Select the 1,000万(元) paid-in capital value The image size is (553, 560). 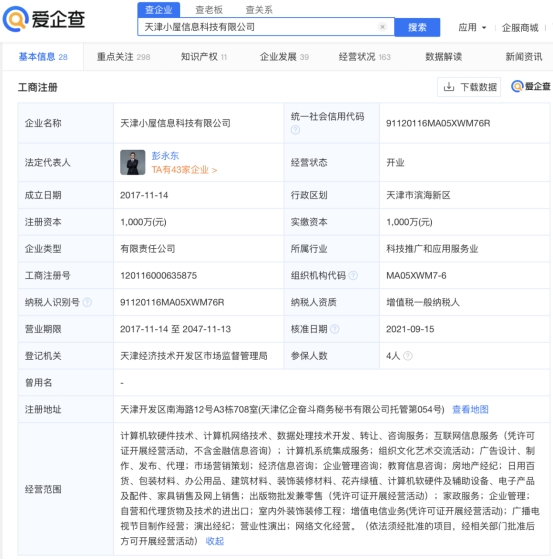click(x=409, y=222)
